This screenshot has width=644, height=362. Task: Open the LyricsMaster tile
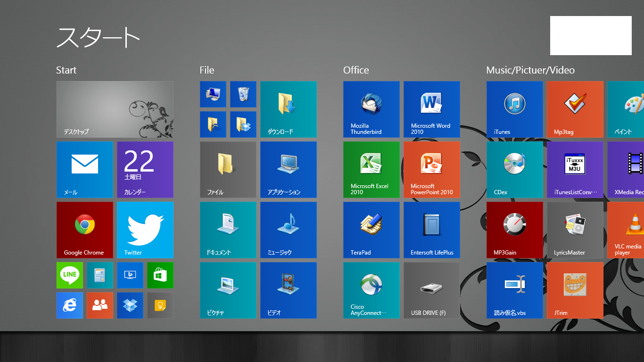[x=575, y=230]
